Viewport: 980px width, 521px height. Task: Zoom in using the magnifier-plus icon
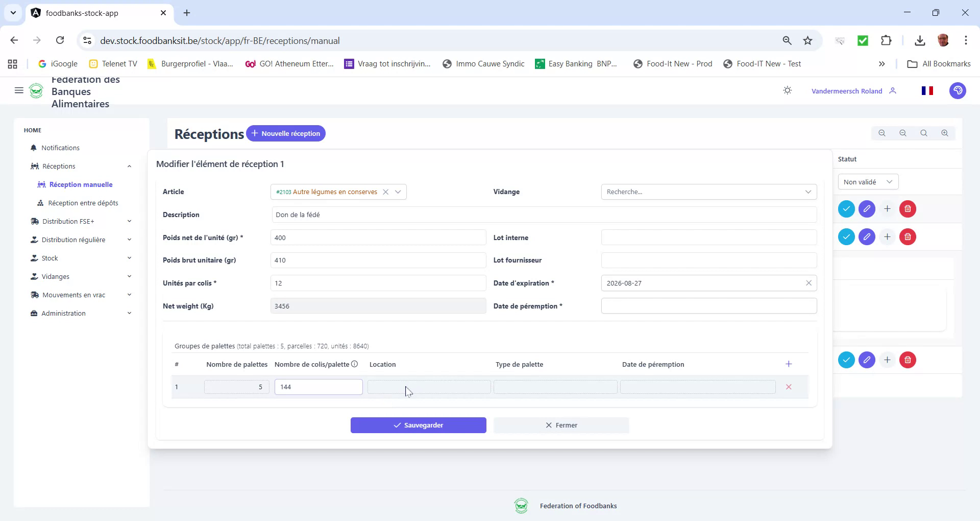tap(944, 133)
